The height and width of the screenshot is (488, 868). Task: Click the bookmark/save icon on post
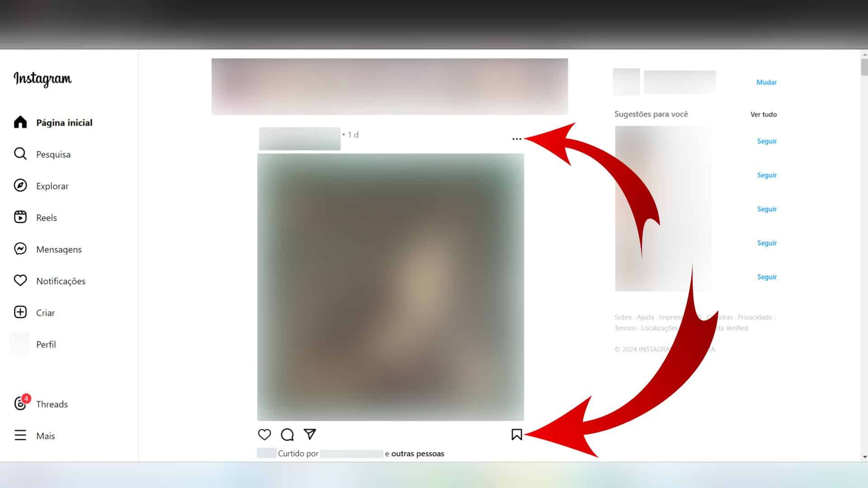(x=516, y=434)
